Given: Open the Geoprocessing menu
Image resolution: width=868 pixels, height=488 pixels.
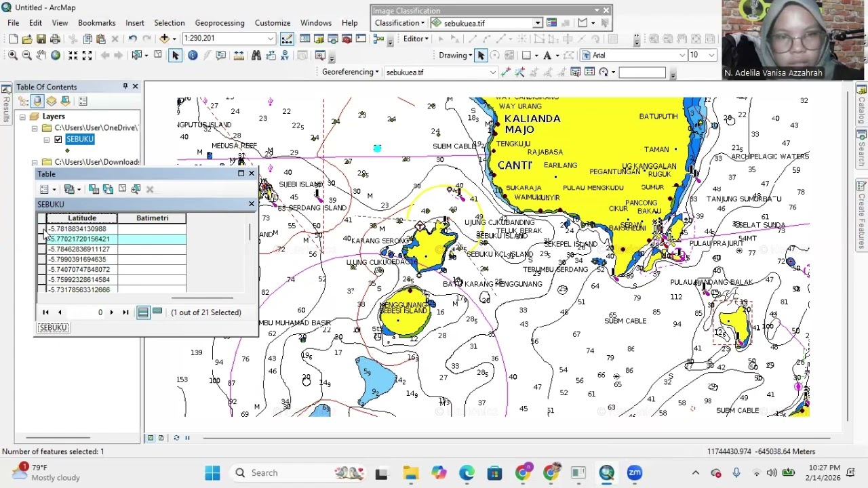Looking at the screenshot, I should pyautogui.click(x=220, y=23).
